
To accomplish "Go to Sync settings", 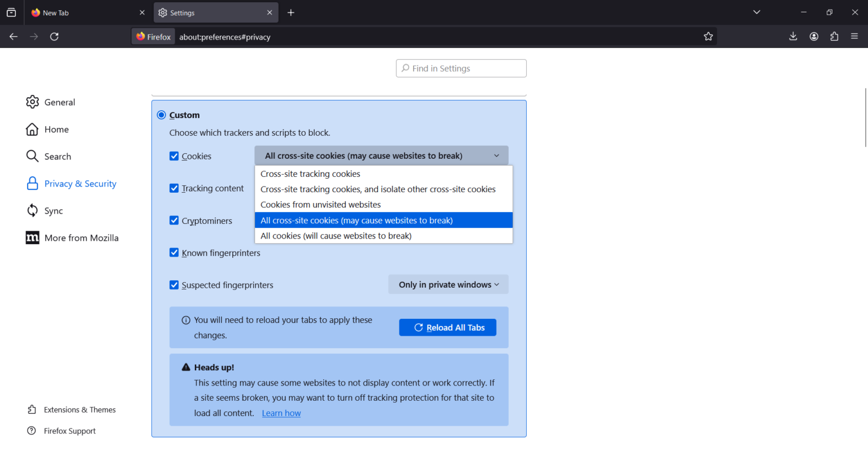I will [x=53, y=210].
